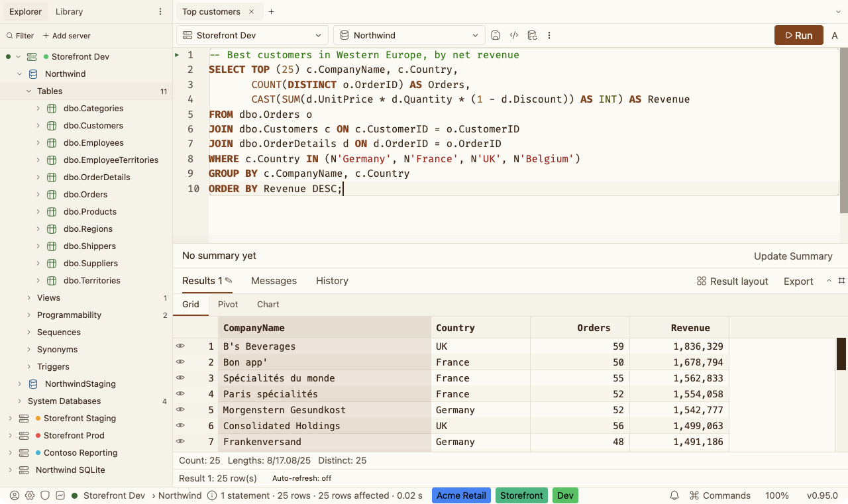This screenshot has width=848, height=504.
Task: Expand the Views folder
Action: point(28,298)
